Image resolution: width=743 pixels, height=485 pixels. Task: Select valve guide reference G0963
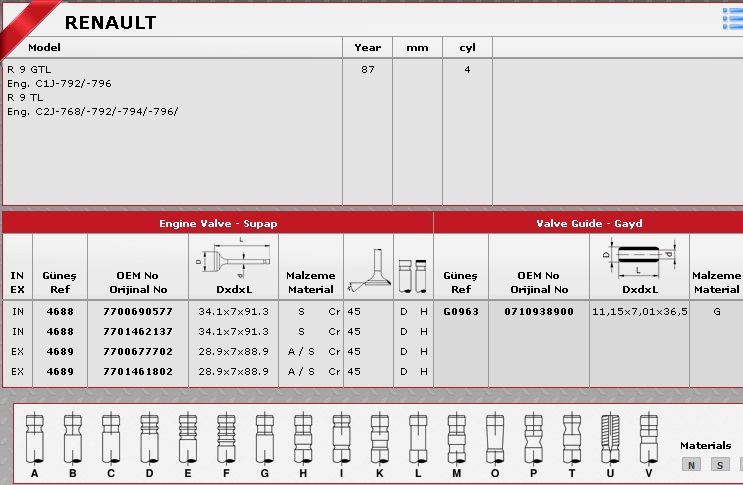click(x=460, y=312)
